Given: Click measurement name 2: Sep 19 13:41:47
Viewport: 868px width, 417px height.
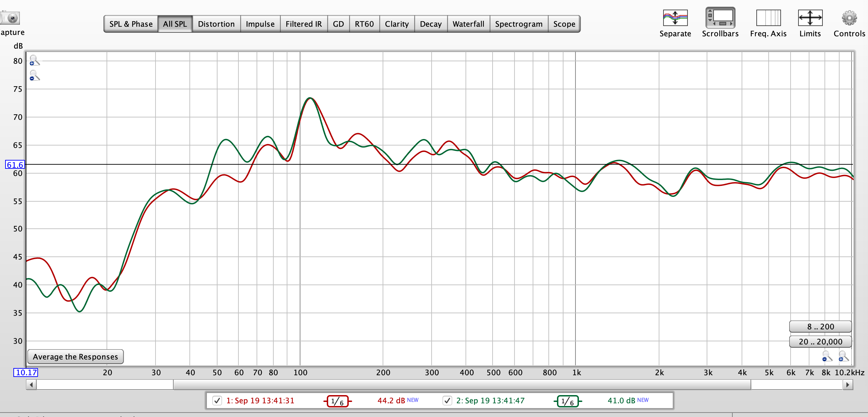Looking at the screenshot, I should coord(491,401).
